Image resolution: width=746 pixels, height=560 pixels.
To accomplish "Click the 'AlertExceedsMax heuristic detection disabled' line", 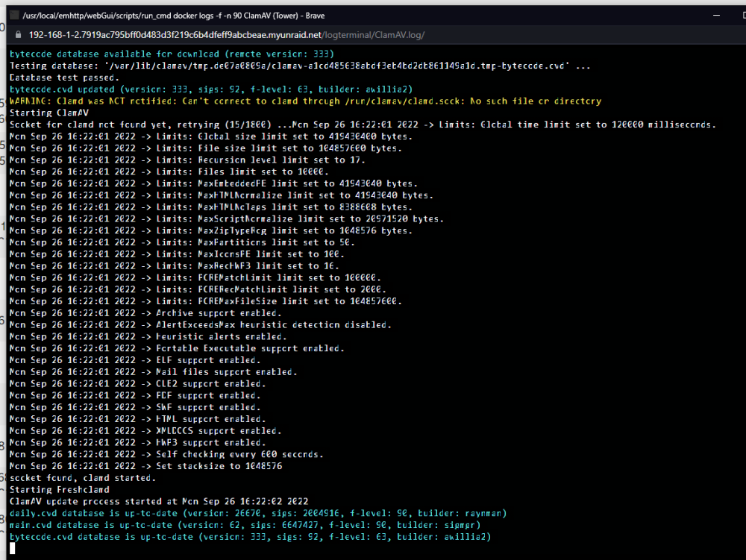I will pyautogui.click(x=200, y=324).
